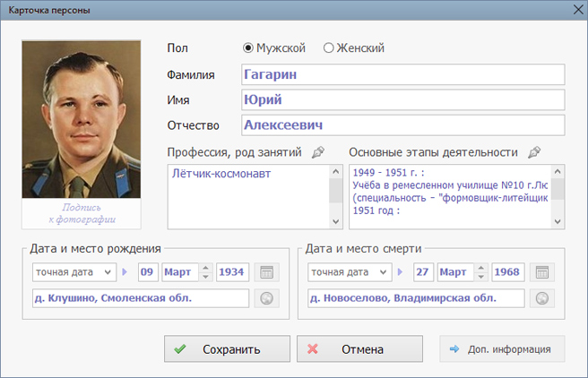Click down arrow of profession box scrollbar
Image resolution: width=588 pixels, height=378 pixels.
pyautogui.click(x=335, y=221)
